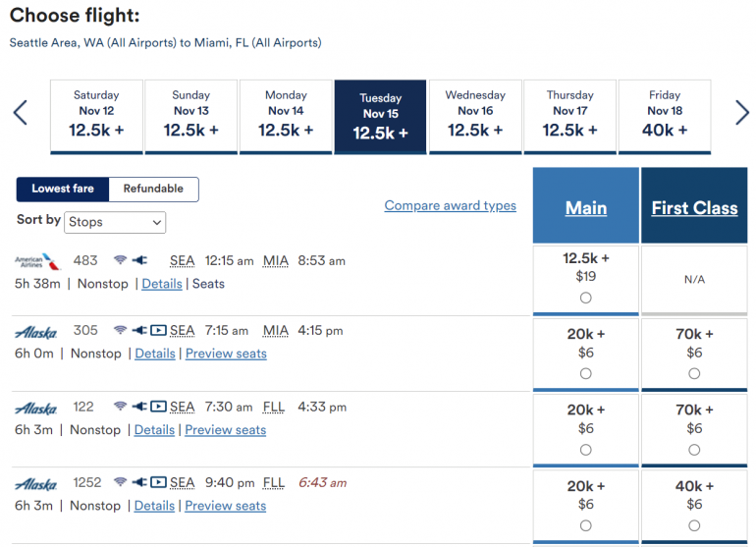Click the power outlet icon on flight 305
The width and height of the screenshot is (756, 547).
click(138, 331)
